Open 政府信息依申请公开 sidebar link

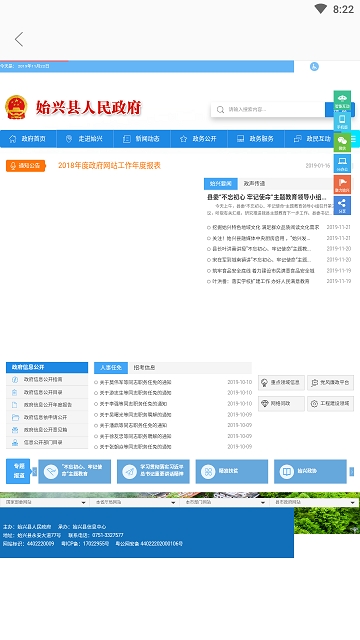47,418
